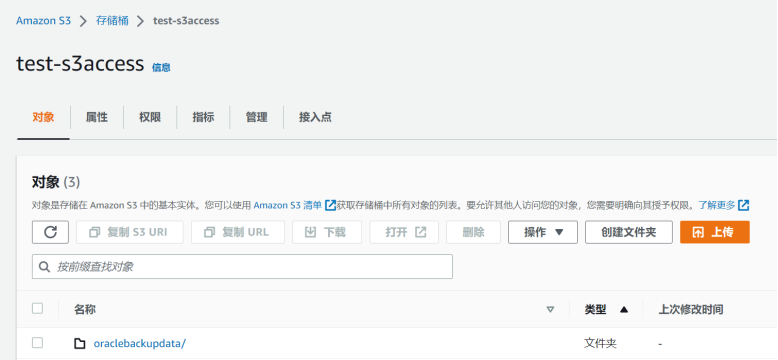Viewport: 778px width, 360px height.
Task: Open the oraclebackupdata/ folder link
Action: 139,343
